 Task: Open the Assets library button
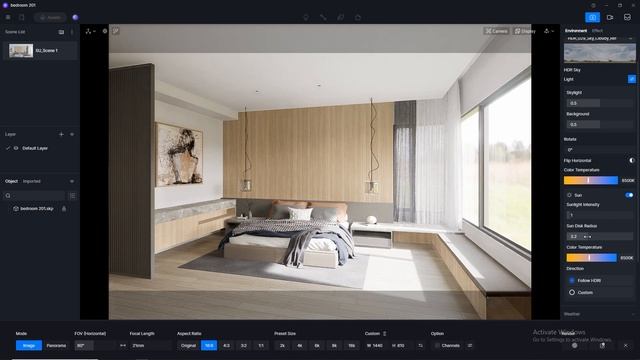click(50, 18)
